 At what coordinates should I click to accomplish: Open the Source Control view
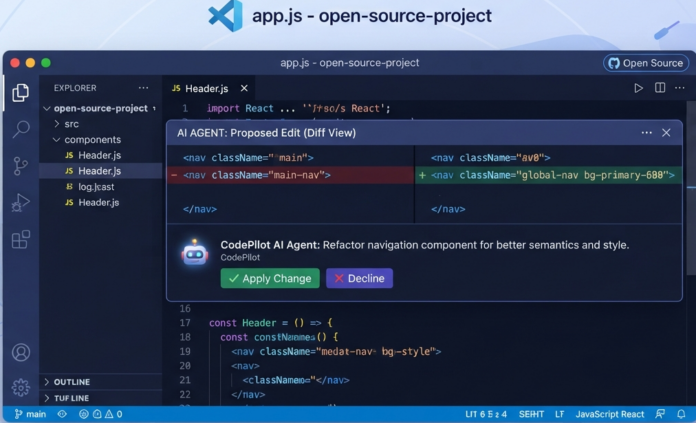click(20, 166)
